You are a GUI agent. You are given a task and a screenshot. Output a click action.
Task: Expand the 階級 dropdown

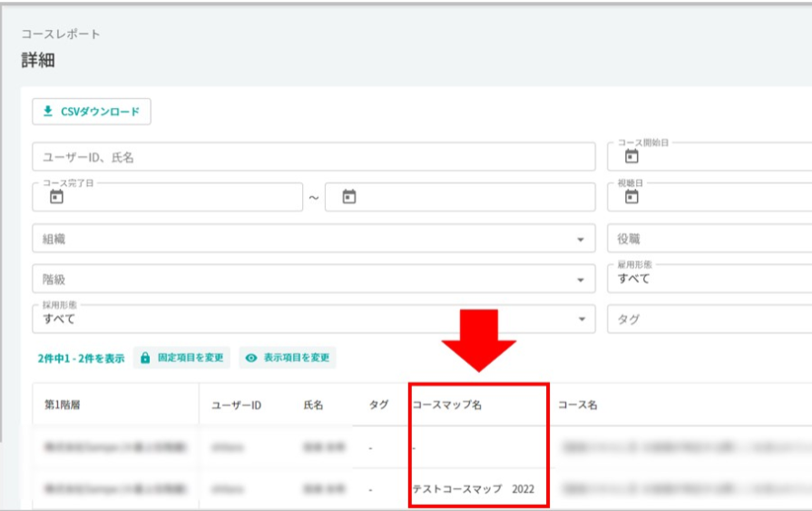(313, 279)
